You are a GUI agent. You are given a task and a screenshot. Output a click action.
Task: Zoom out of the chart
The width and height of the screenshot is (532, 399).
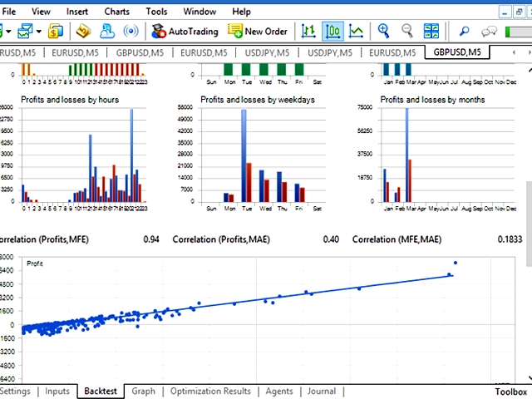[x=406, y=32]
